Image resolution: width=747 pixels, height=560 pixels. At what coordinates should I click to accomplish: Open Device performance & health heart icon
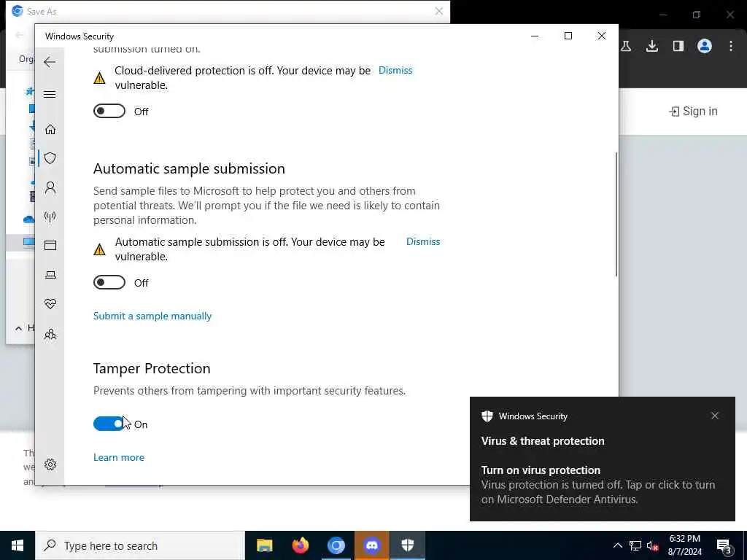click(50, 304)
